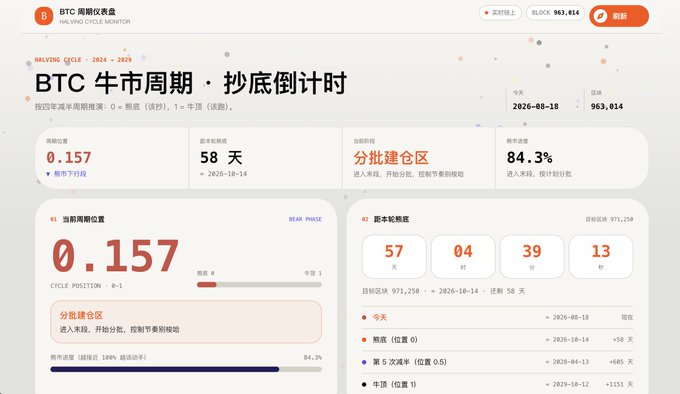This screenshot has height=394, width=680.
Task: Click the 02 距本轮熊底 panel title
Action: (386, 219)
